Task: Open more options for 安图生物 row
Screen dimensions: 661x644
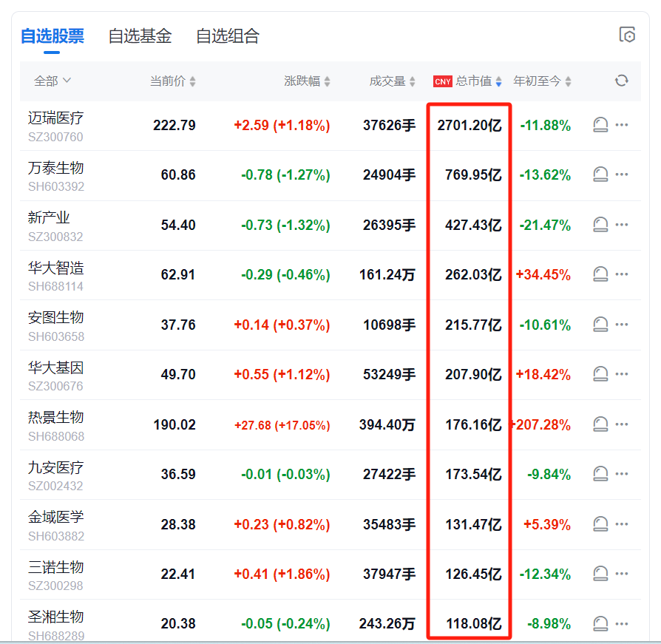Action: pos(622,325)
